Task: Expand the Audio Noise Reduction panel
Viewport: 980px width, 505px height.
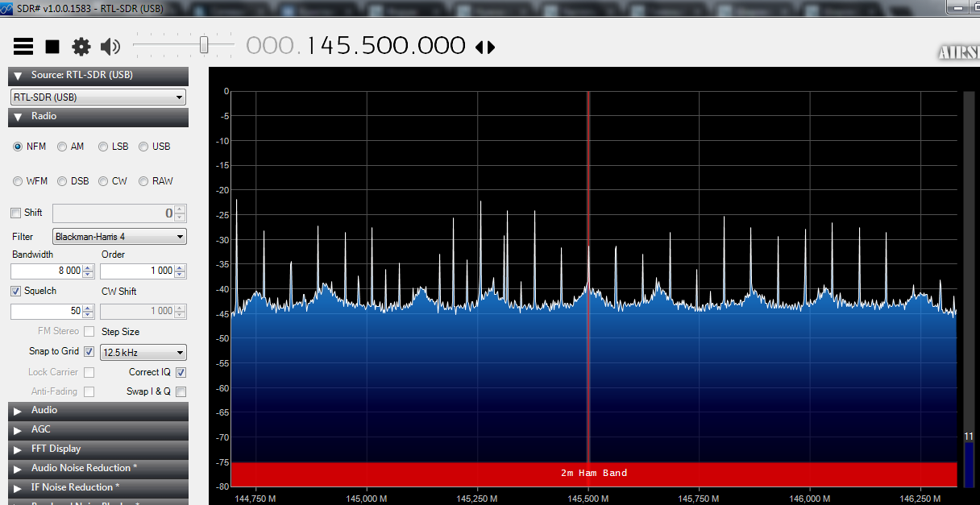Action: click(x=98, y=469)
